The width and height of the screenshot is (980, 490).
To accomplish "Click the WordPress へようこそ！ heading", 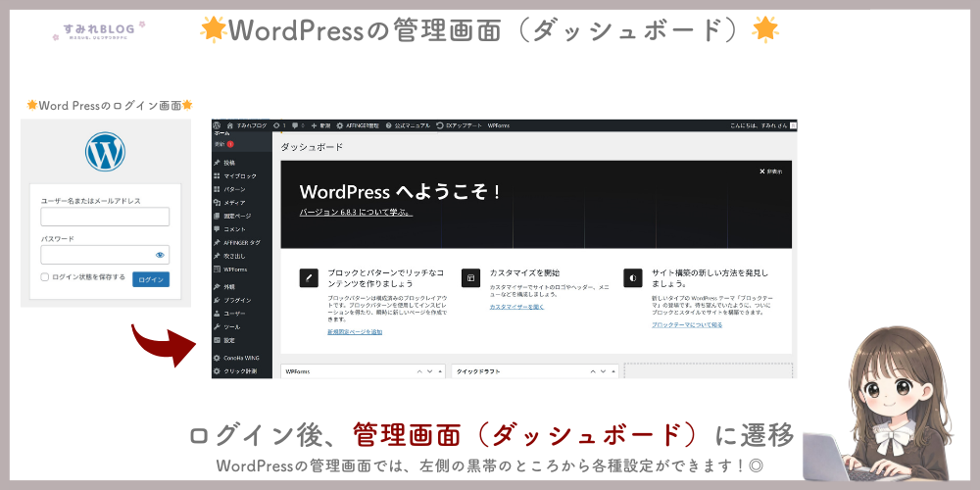I will click(x=400, y=191).
